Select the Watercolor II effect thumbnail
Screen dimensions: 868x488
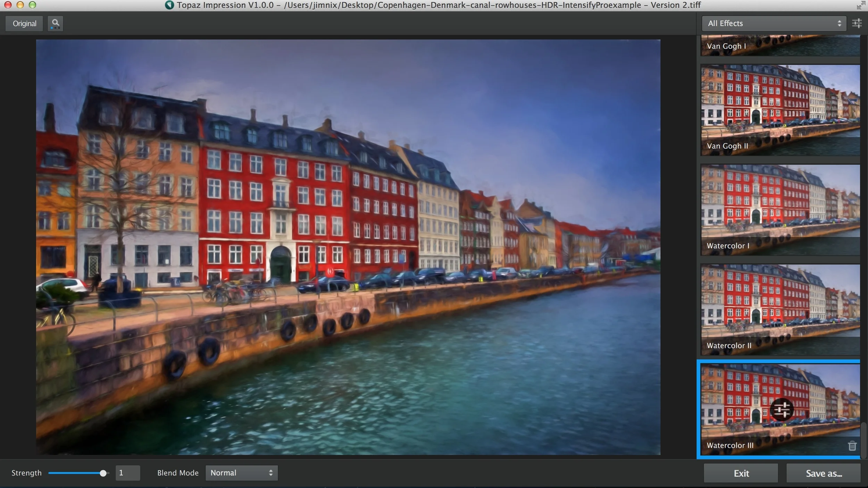(x=780, y=310)
